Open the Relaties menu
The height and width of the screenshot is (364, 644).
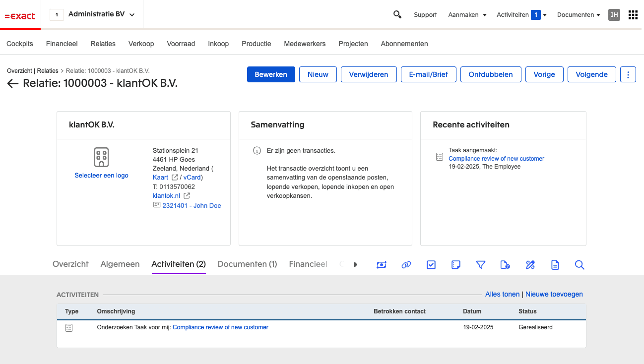pyautogui.click(x=103, y=44)
